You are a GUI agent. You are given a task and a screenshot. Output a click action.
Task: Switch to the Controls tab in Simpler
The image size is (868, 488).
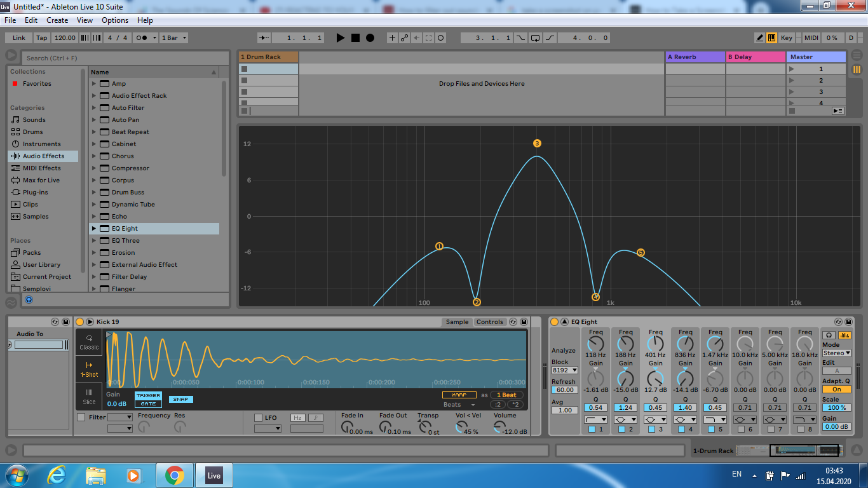tap(489, 322)
